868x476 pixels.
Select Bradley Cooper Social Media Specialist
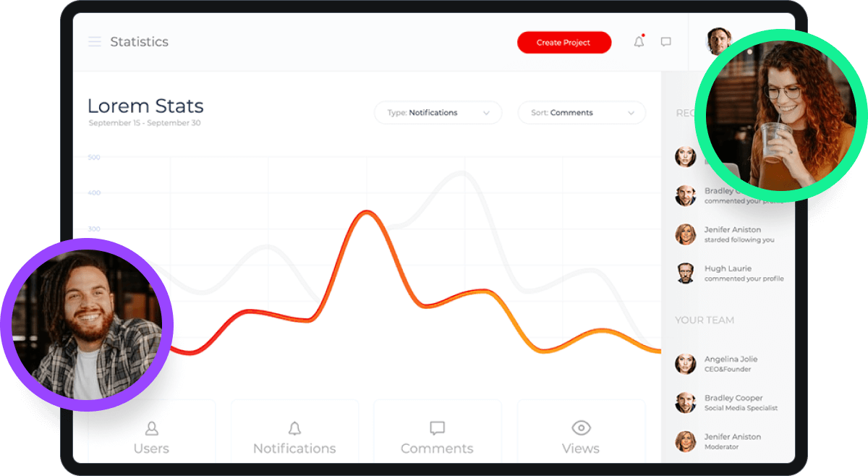point(731,403)
